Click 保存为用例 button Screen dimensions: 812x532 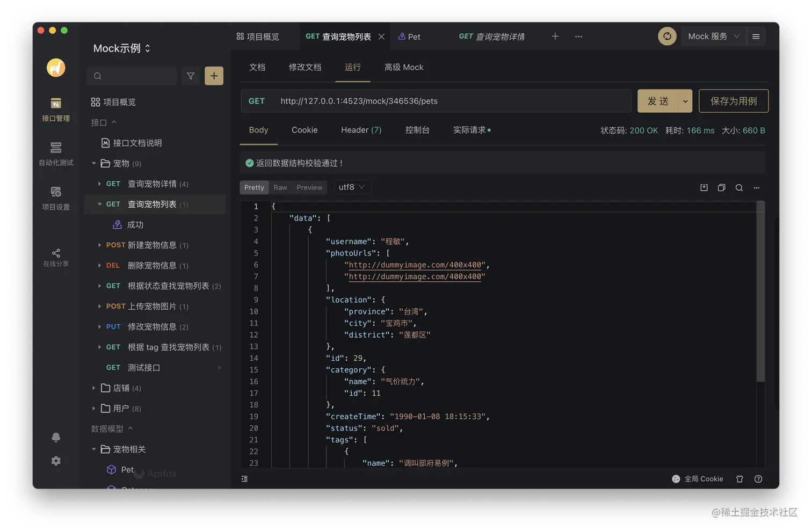[734, 101]
